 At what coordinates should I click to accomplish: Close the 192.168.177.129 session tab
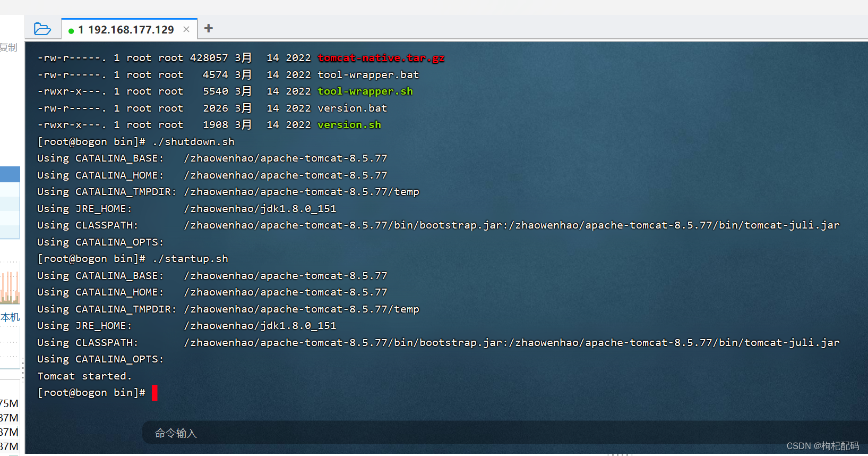point(186,29)
